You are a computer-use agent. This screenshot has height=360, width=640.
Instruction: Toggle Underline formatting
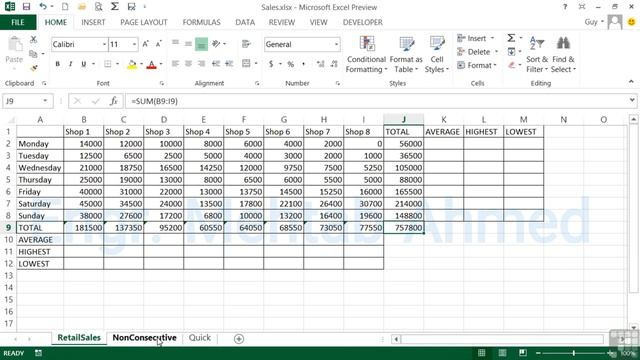(x=84, y=64)
